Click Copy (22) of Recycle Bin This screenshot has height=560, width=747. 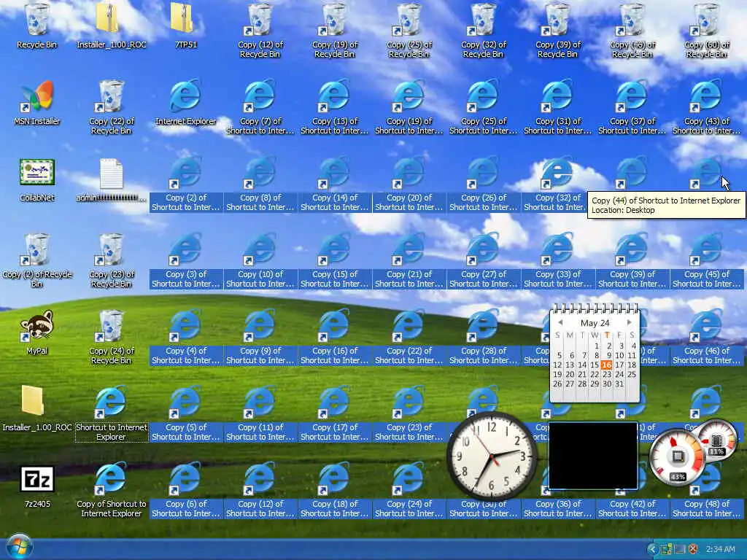click(111, 108)
